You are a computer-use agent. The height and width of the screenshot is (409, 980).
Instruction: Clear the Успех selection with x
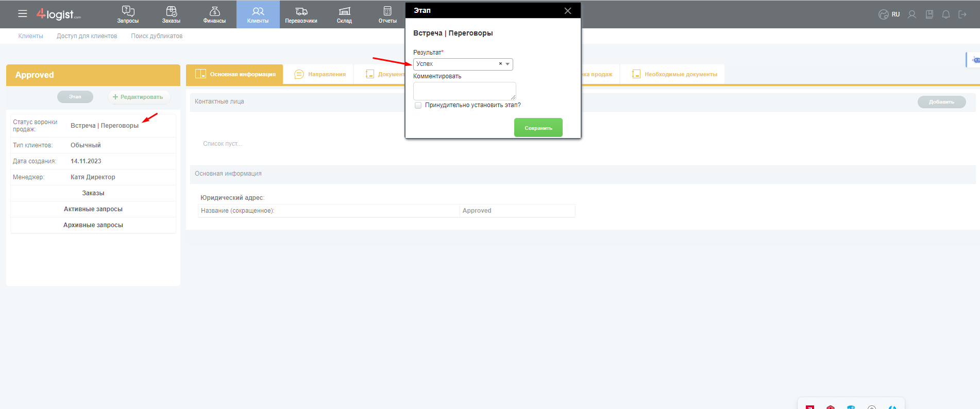coord(500,64)
